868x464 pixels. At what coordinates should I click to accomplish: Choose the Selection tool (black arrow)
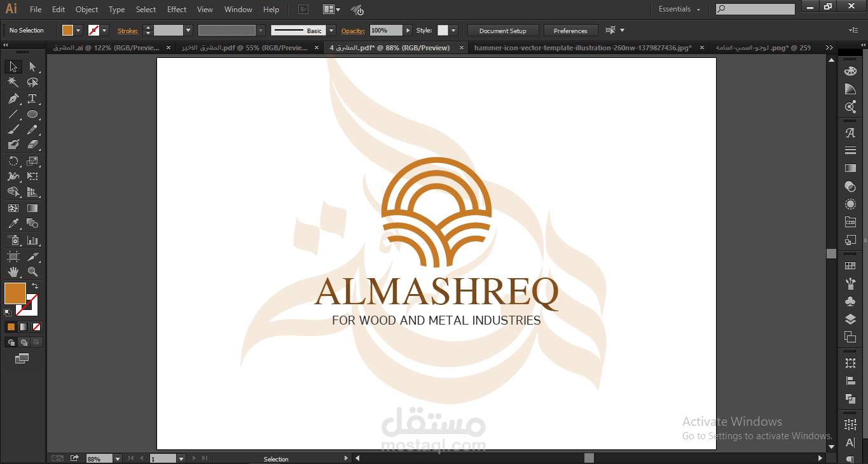(x=13, y=67)
